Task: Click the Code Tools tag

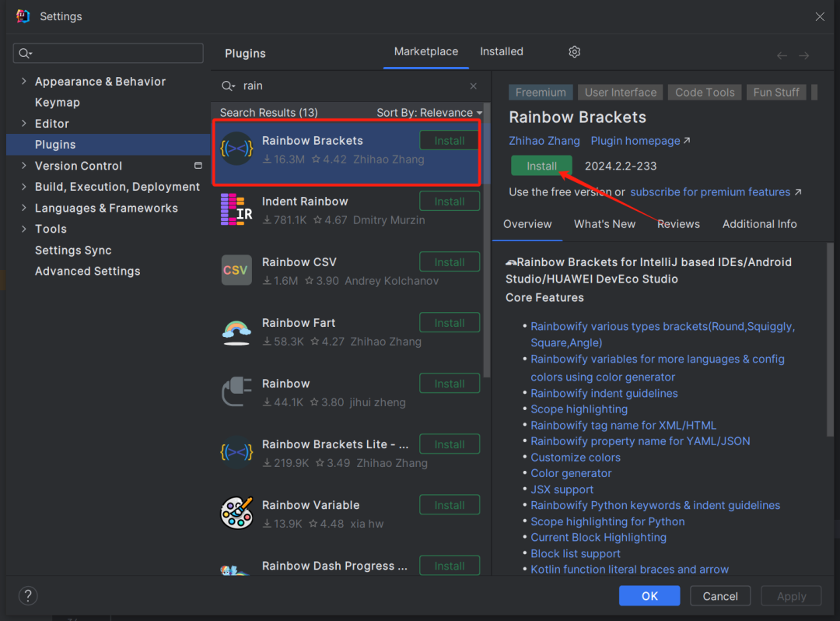Action: (x=705, y=92)
